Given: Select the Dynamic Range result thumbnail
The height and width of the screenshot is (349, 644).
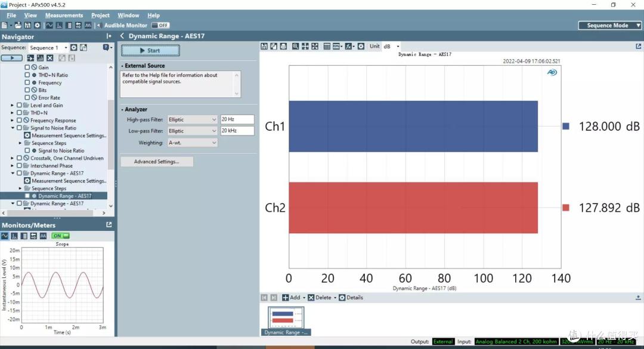Looking at the screenshot, I should pos(286,321).
